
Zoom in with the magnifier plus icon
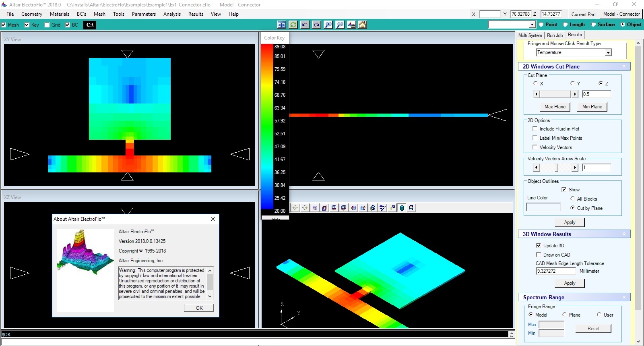coord(328,25)
